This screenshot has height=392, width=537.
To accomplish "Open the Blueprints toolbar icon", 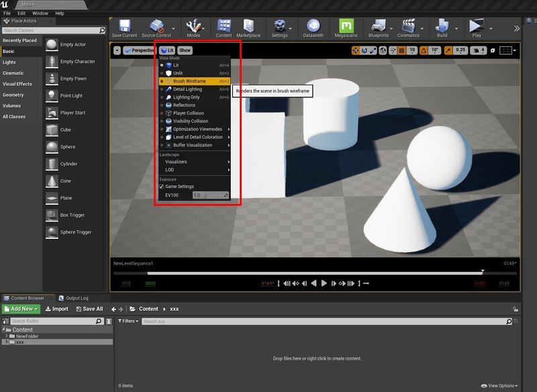I will [x=379, y=27].
